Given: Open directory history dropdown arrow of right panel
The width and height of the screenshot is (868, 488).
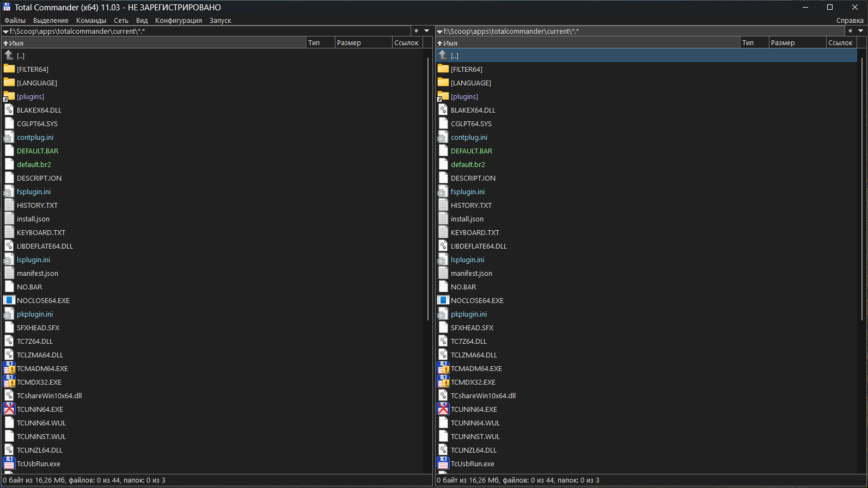Looking at the screenshot, I should click(861, 31).
